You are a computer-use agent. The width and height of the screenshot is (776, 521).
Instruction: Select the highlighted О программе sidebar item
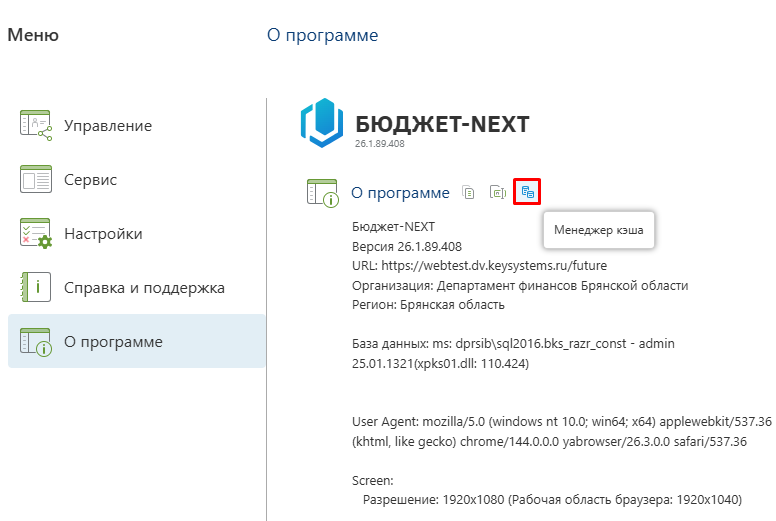click(113, 342)
